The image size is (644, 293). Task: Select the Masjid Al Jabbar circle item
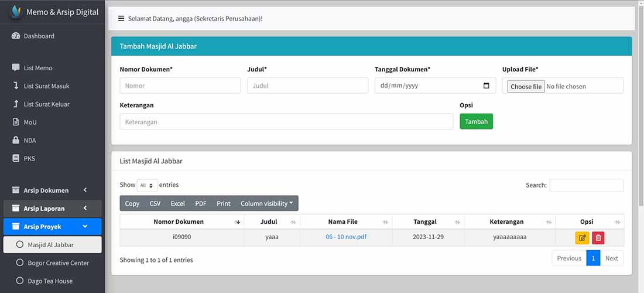coord(53,244)
